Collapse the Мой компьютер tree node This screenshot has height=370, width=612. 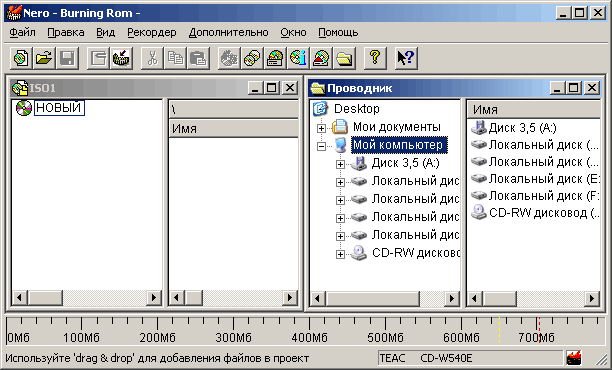(321, 146)
